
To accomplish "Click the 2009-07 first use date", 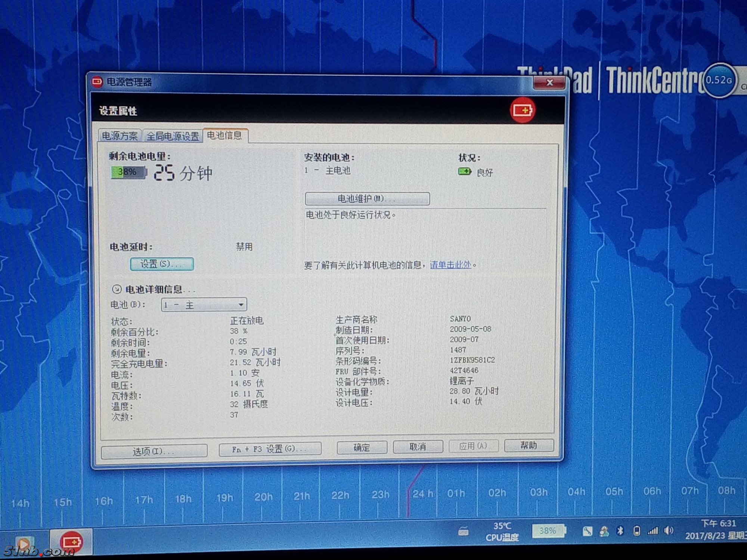I will tap(464, 339).
